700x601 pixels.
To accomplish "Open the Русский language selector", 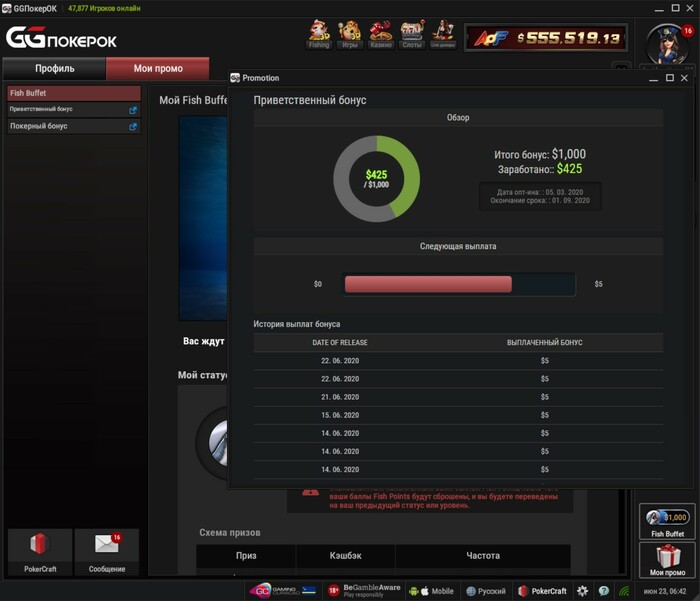I will coord(486,591).
